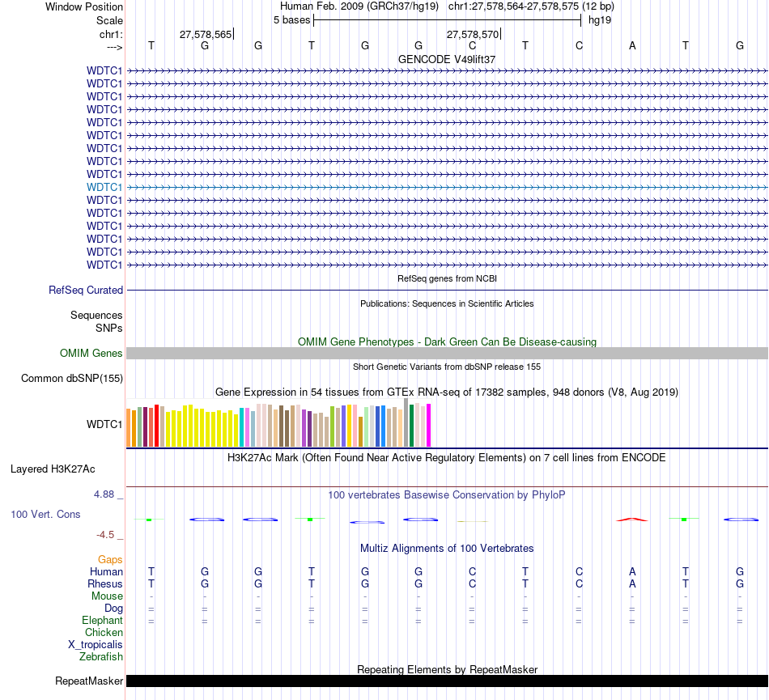
Task: Open Short Genetic Variants from dbSNP title
Action: 447,367
